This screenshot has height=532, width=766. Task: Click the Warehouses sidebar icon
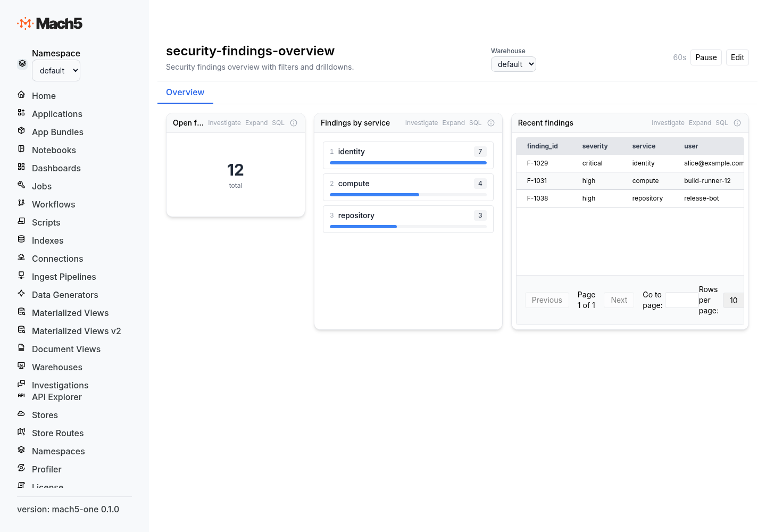point(21,366)
